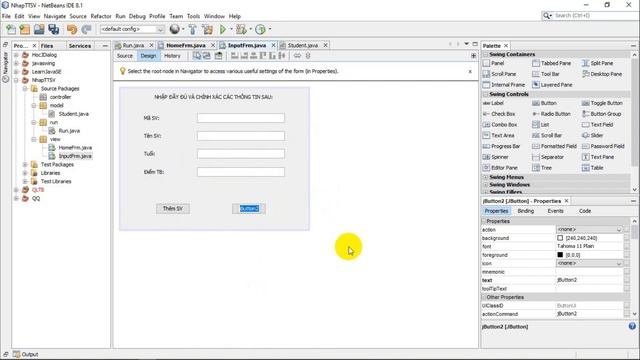Click the Điểm TB text field

pyautogui.click(x=241, y=172)
